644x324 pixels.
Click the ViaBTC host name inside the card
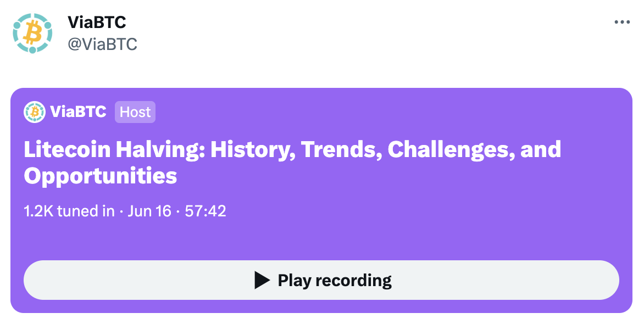(x=78, y=112)
